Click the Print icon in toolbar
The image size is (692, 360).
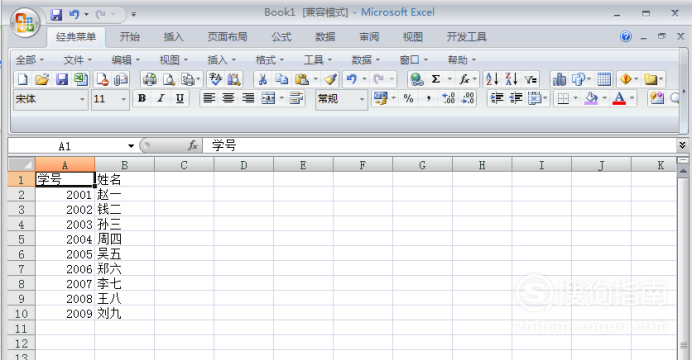[150, 79]
